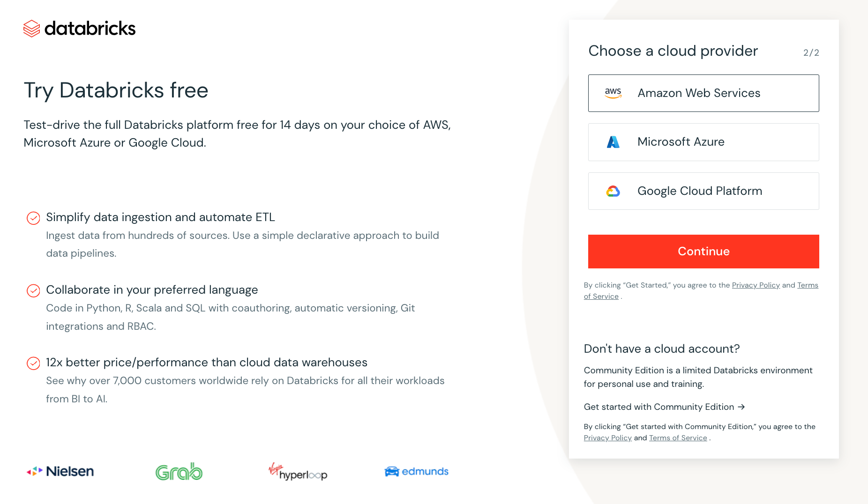Click the Nielsen logo
Screen dimensions: 868x504
tap(60, 471)
